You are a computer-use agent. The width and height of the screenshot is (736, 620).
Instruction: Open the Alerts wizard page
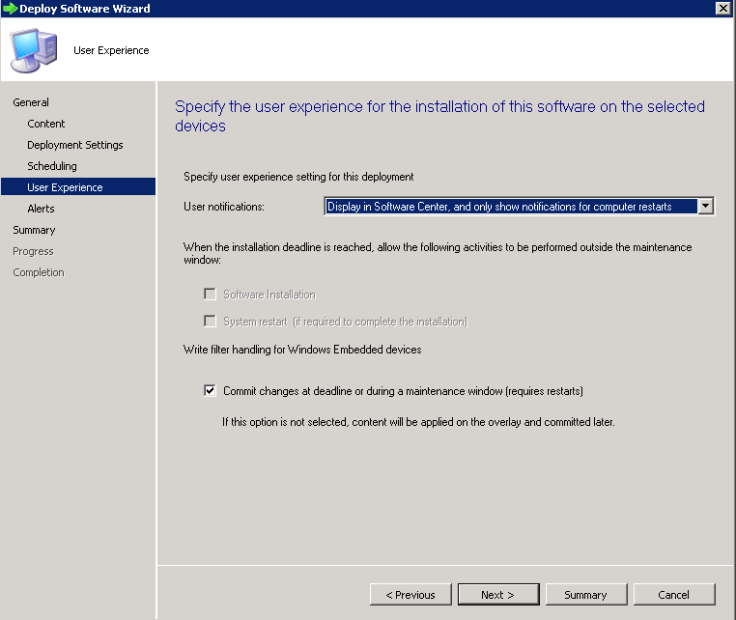click(41, 209)
